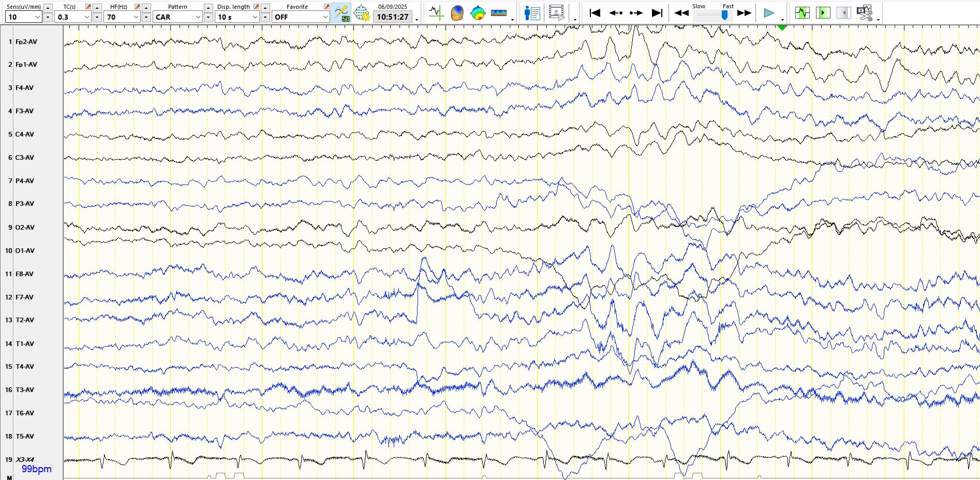
Task: Edit the Favorite preset with pencil icon
Action: (x=326, y=7)
